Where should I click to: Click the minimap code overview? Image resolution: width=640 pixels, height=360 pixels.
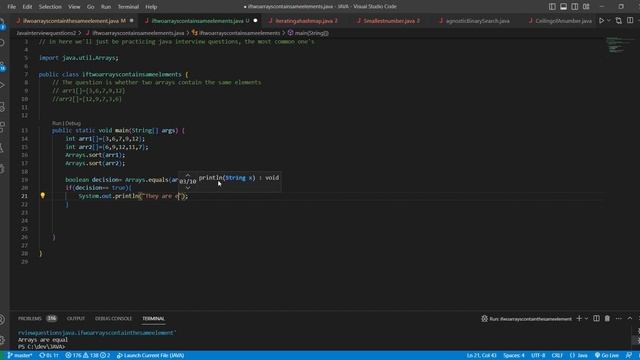point(619,45)
